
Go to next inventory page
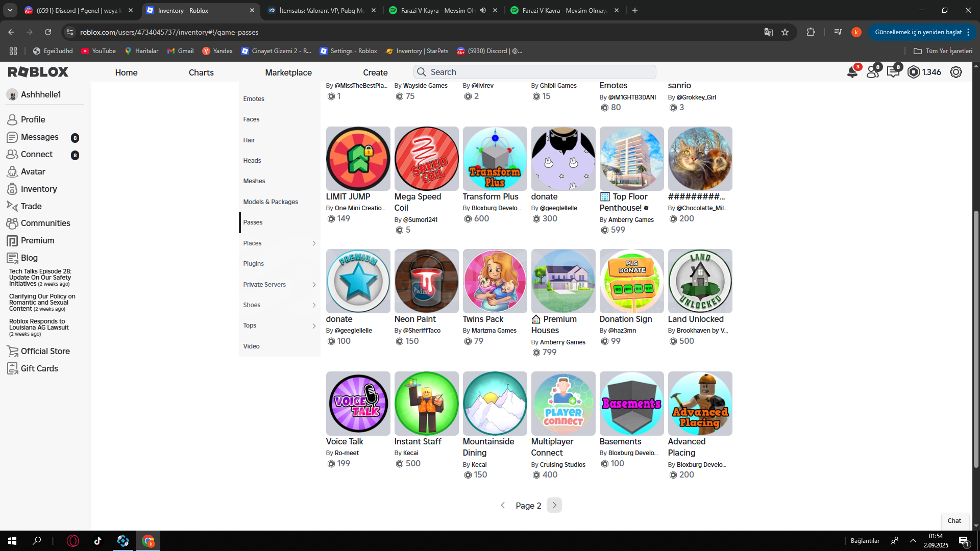coord(554,505)
